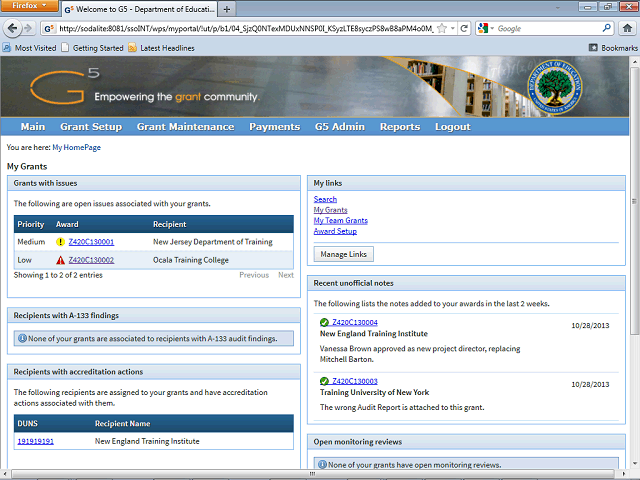Image resolution: width=640 pixels, height=480 pixels.
Task: Open Most Visited bookmarks folder
Action: click(x=30, y=48)
